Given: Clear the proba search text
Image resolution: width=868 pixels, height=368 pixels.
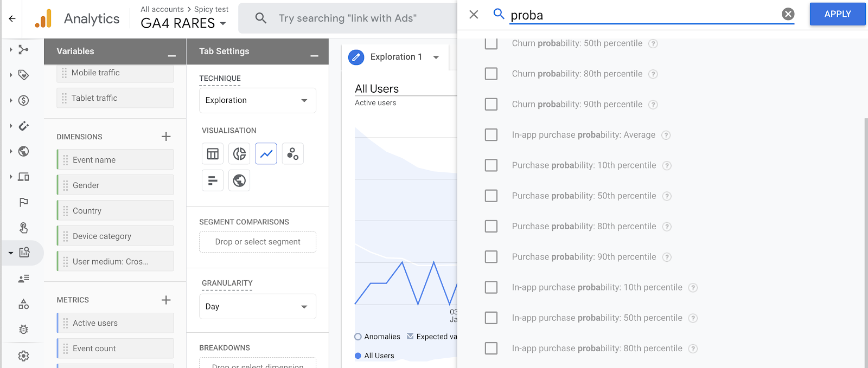Looking at the screenshot, I should click(788, 15).
